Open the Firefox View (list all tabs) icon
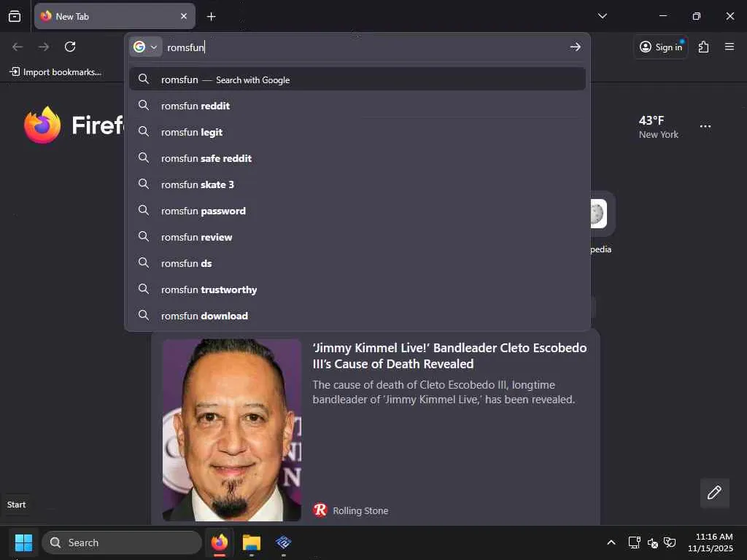This screenshot has width=747, height=560. (15, 16)
